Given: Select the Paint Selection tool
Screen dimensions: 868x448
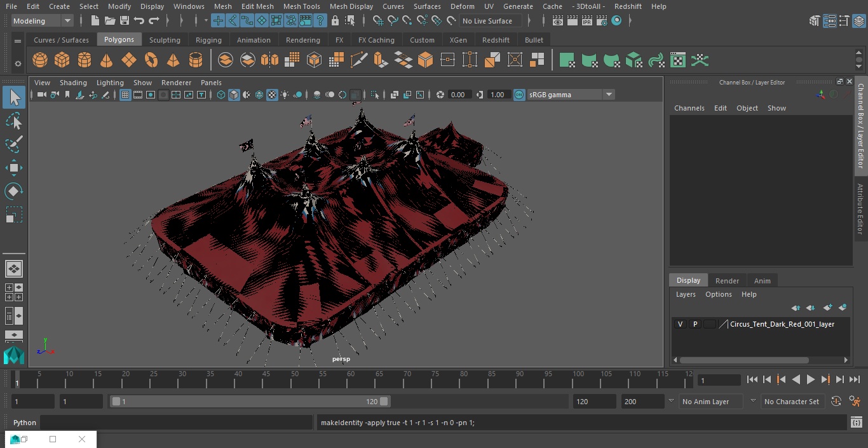Looking at the screenshot, I should tap(14, 144).
